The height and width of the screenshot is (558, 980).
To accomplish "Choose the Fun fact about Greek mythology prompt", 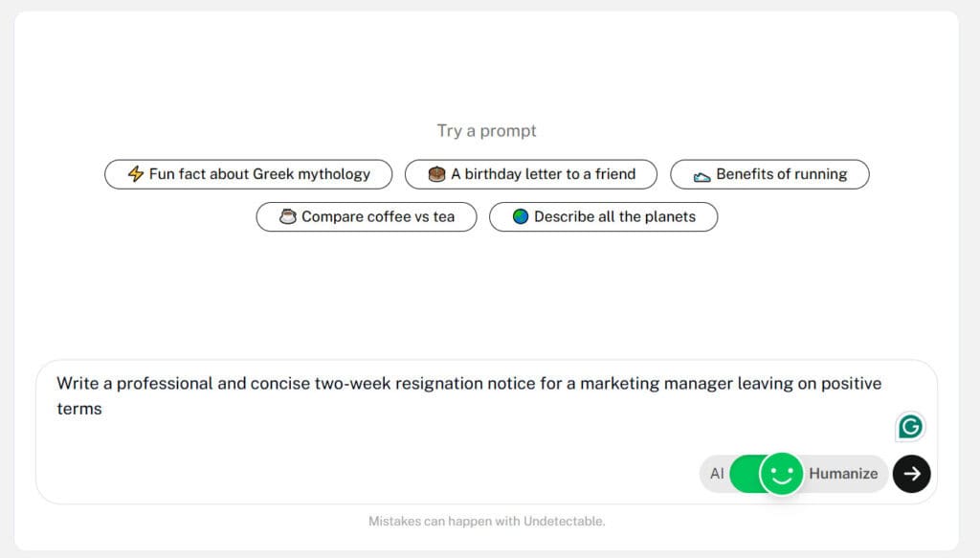I will 249,174.
